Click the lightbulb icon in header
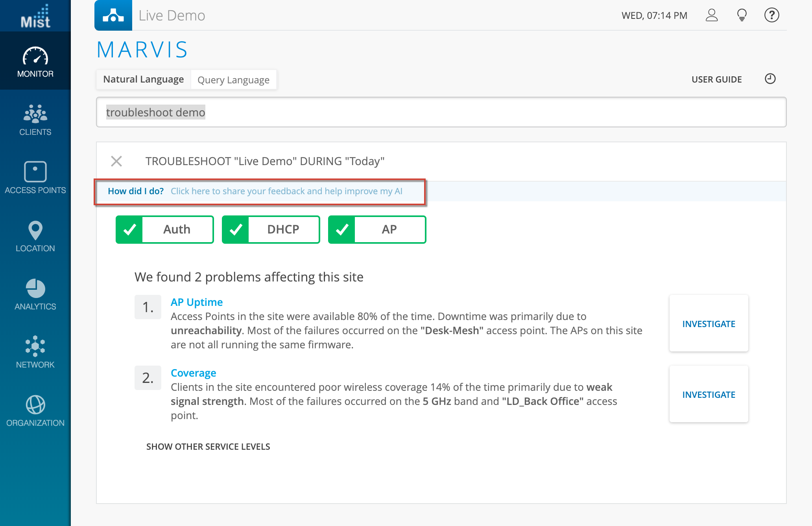The height and width of the screenshot is (526, 812). click(742, 15)
